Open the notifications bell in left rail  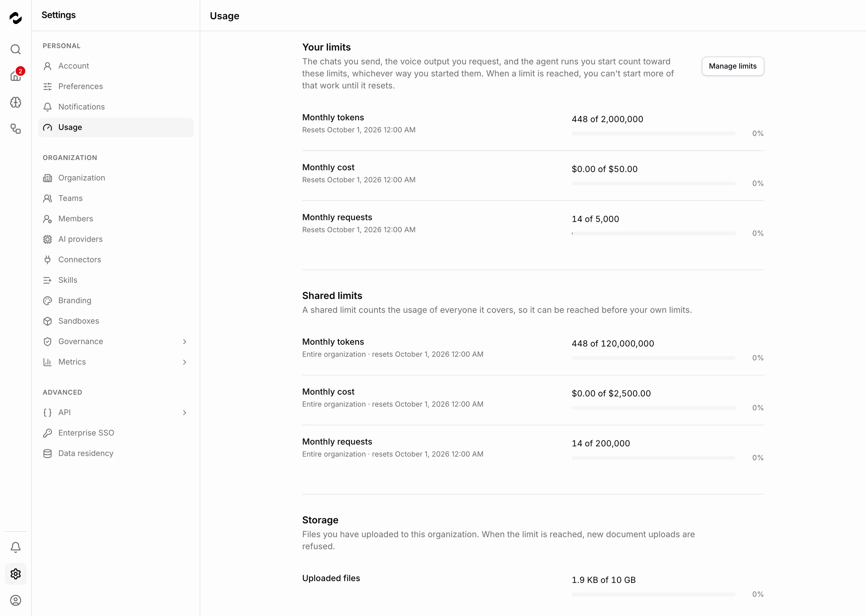[x=16, y=547]
